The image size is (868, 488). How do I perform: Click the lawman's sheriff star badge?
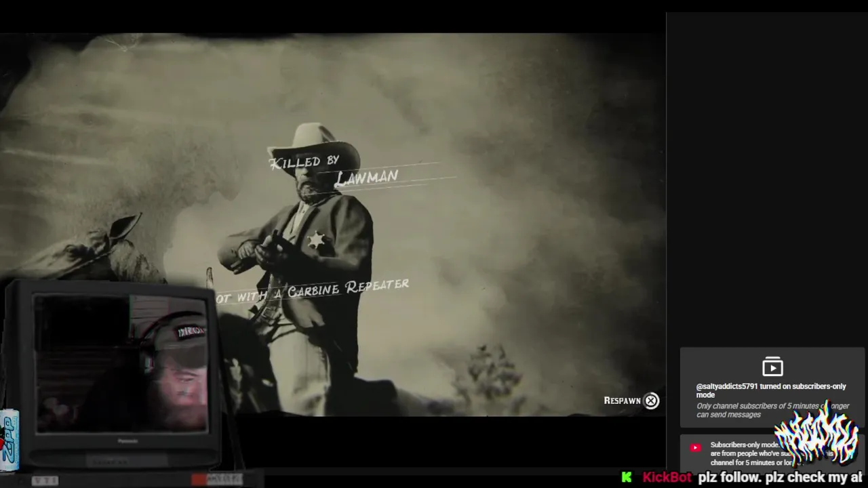pos(316,240)
